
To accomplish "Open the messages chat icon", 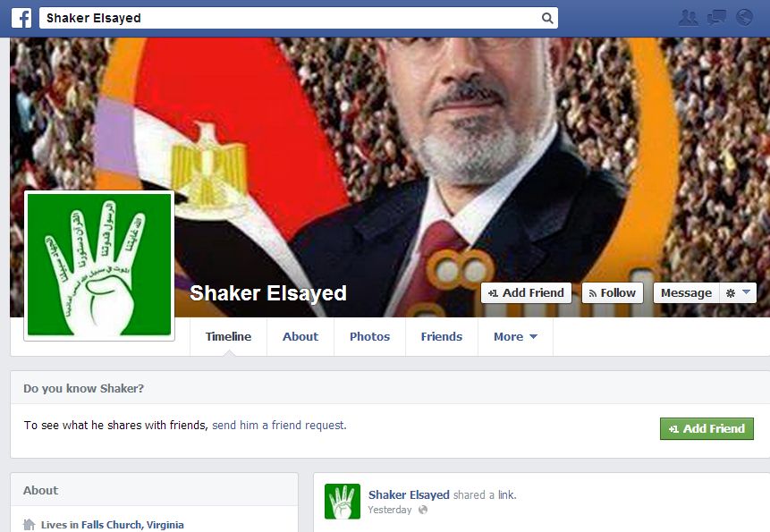I will coord(716,18).
